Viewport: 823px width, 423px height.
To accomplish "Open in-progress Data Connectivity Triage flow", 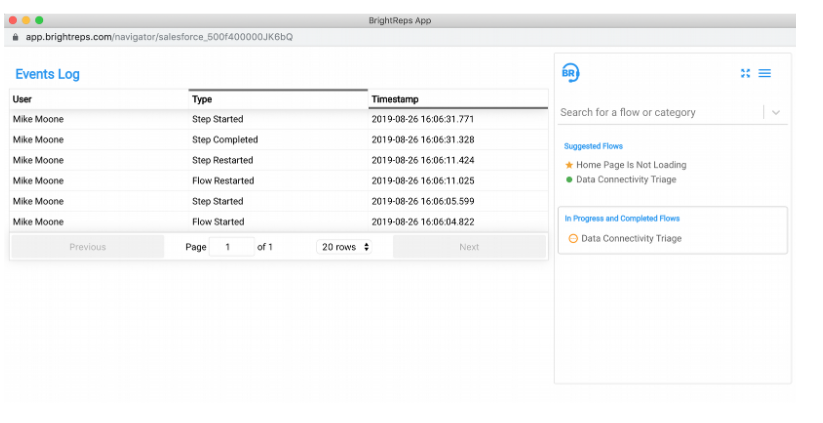I will pos(631,239).
